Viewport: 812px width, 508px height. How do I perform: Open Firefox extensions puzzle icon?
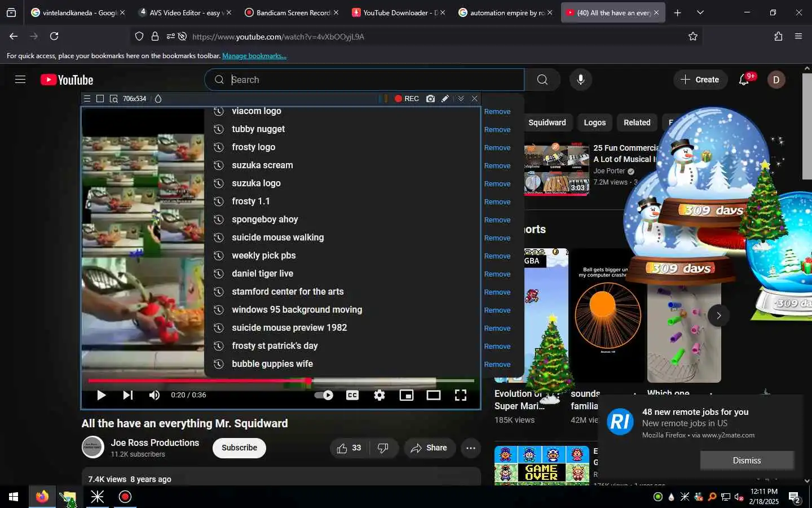tap(778, 36)
